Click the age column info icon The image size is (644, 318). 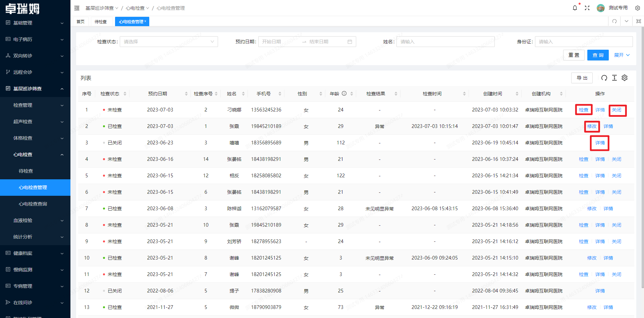[344, 94]
